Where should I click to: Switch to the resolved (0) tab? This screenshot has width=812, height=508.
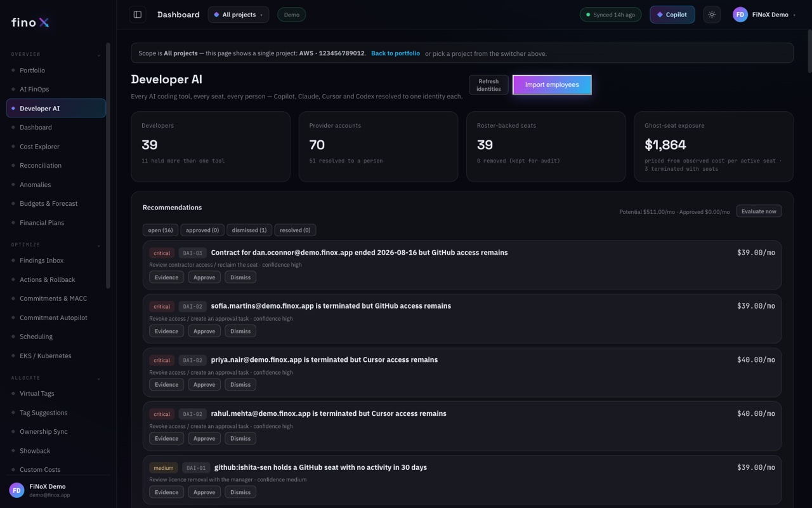click(x=295, y=230)
